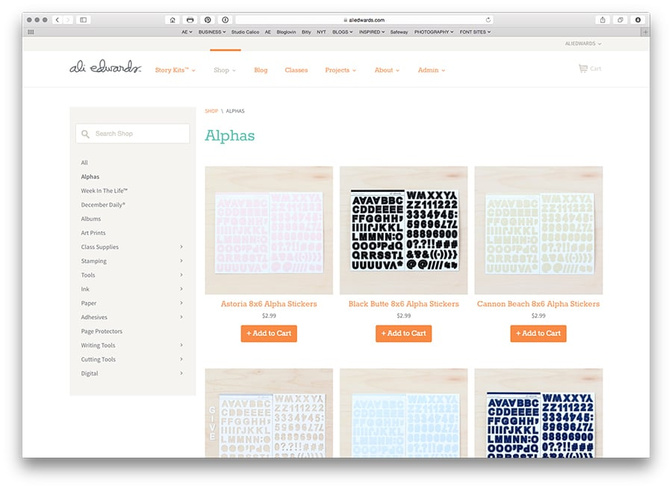Click the downloads icon in Safari toolbar
Image resolution: width=672 pixels, height=489 pixels.
coord(637,20)
